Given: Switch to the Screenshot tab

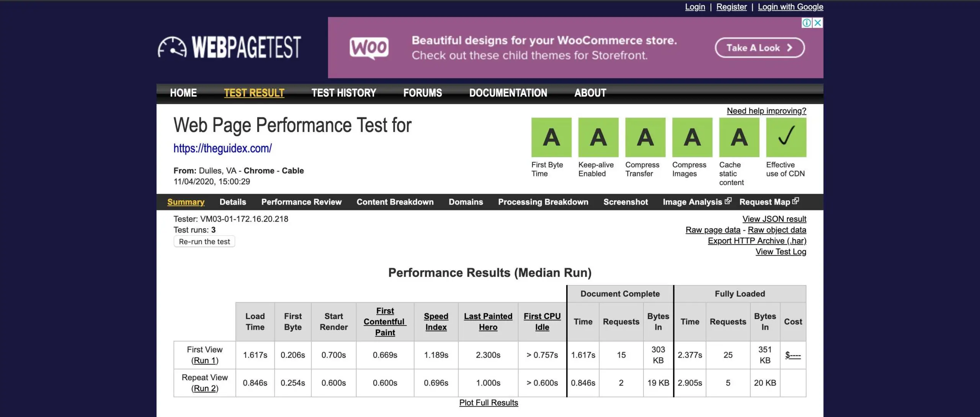Looking at the screenshot, I should pyautogui.click(x=626, y=202).
